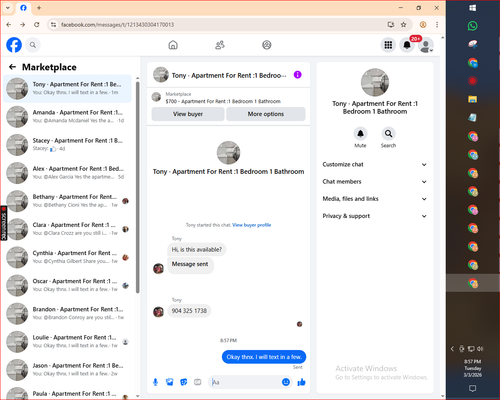
Task: Open the Facebook search magnifier
Action: 33,45
